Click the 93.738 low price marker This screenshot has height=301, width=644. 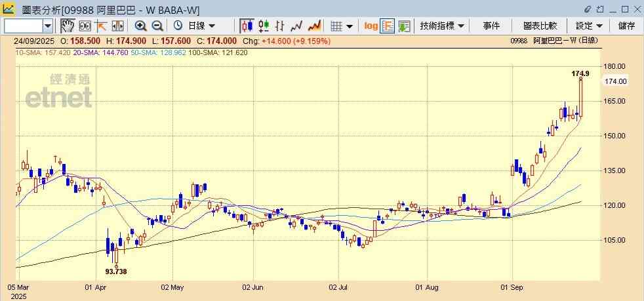(116, 271)
